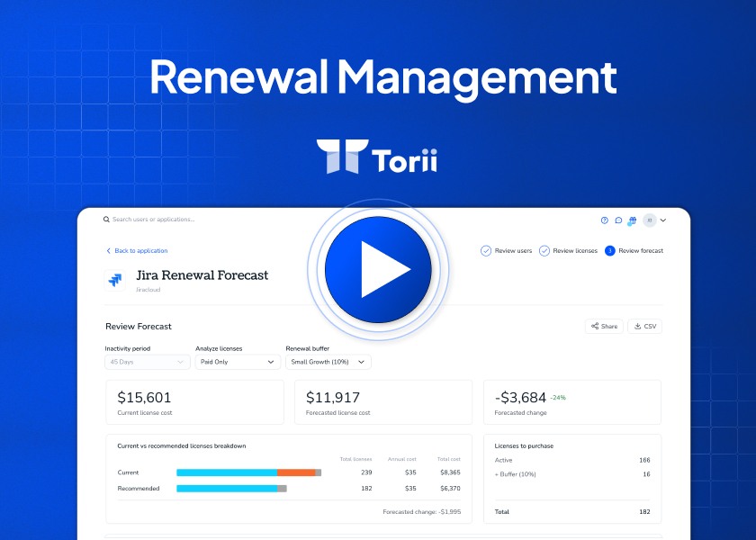Go back to application link
This screenshot has height=540, width=756.
coord(137,251)
